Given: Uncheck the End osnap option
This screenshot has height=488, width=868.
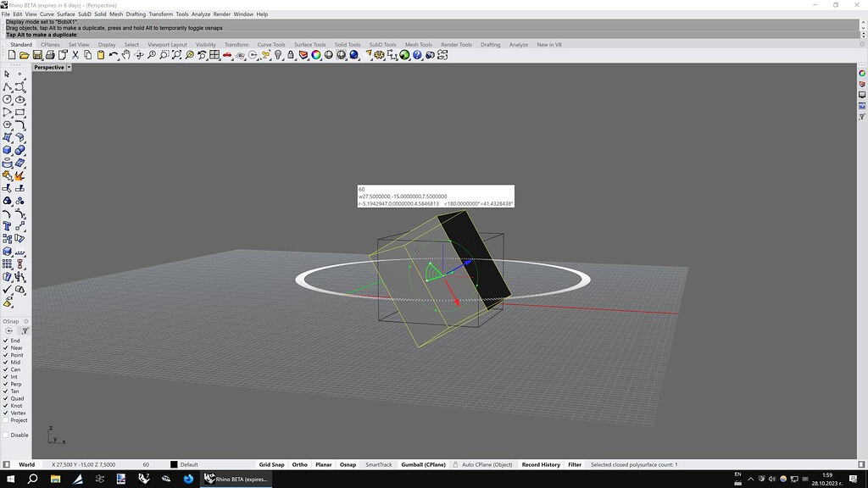Looking at the screenshot, I should (7, 340).
